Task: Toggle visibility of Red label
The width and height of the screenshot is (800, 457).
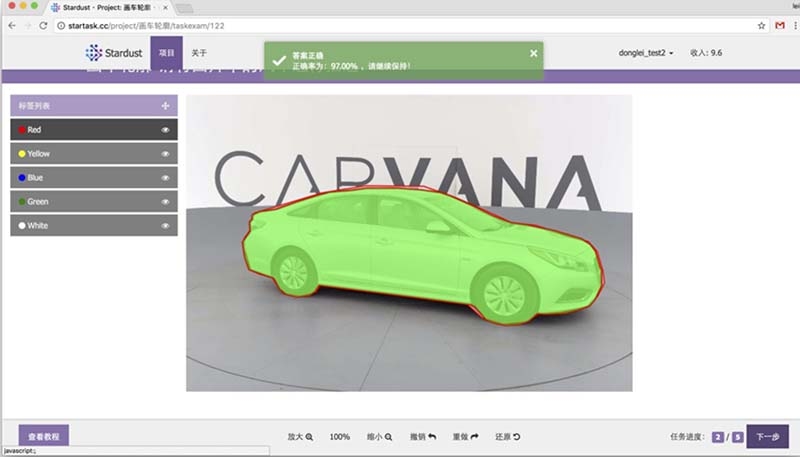Action: click(165, 130)
